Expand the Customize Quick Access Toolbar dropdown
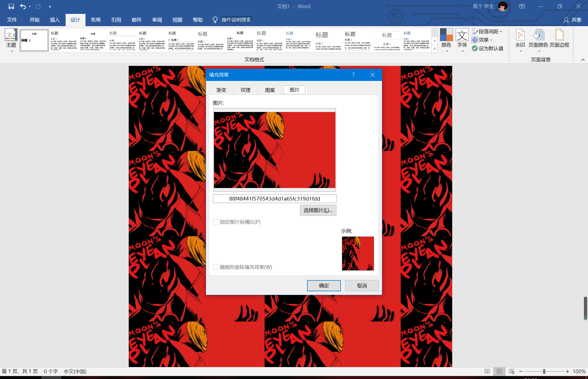 point(50,7)
